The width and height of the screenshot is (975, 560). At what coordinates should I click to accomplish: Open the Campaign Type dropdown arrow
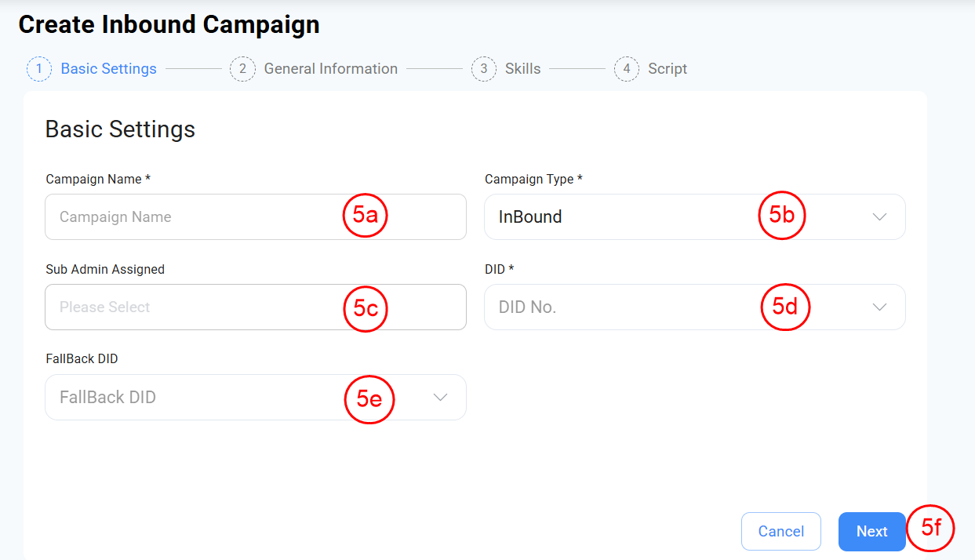[x=879, y=217]
